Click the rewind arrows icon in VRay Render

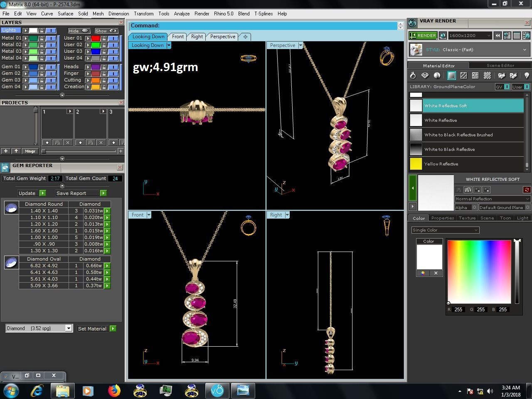(498, 36)
